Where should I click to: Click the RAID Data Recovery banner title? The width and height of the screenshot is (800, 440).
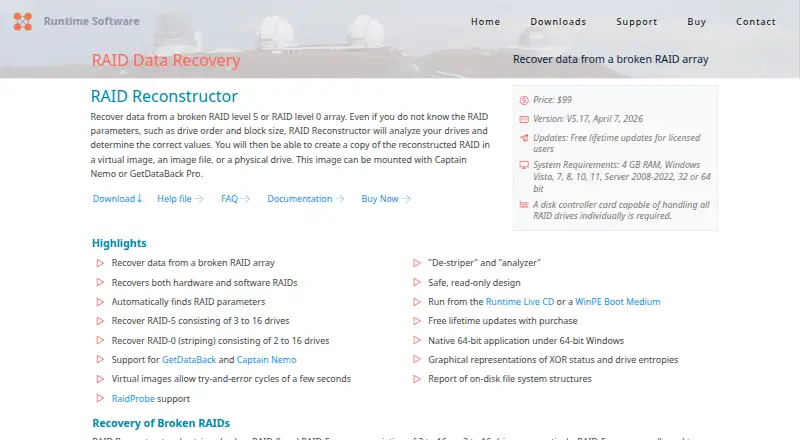click(166, 60)
